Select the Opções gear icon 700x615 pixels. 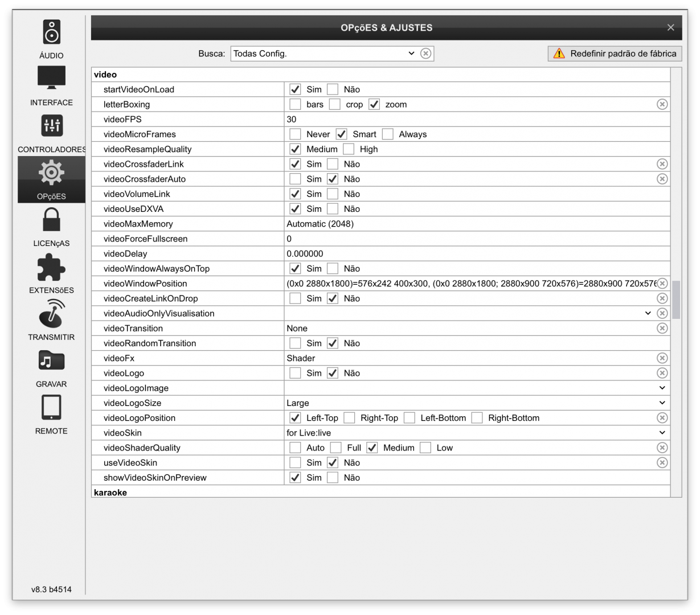tap(51, 173)
